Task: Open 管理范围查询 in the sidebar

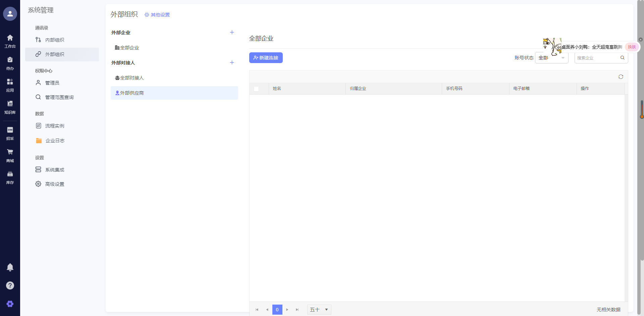Action: pos(59,97)
